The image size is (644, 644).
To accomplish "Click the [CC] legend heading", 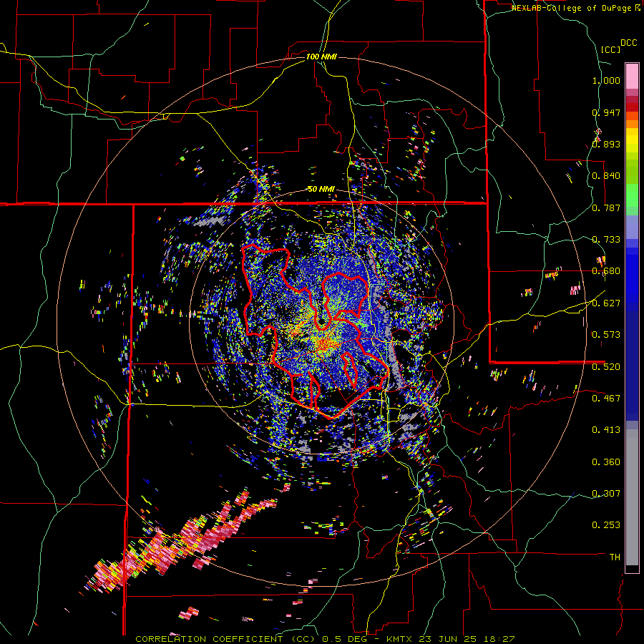I will click(610, 50).
